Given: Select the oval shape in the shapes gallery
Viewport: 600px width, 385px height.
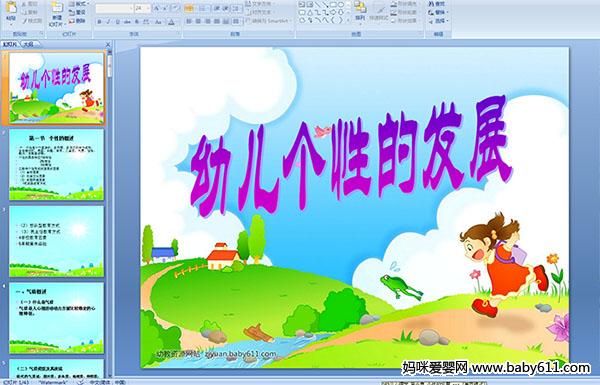Looking at the screenshot, I should pyautogui.click(x=341, y=5).
